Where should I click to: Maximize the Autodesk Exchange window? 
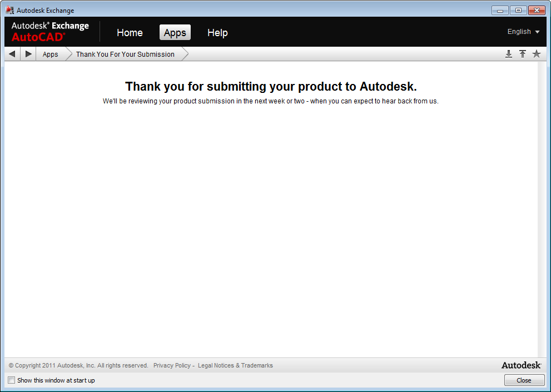(518, 10)
